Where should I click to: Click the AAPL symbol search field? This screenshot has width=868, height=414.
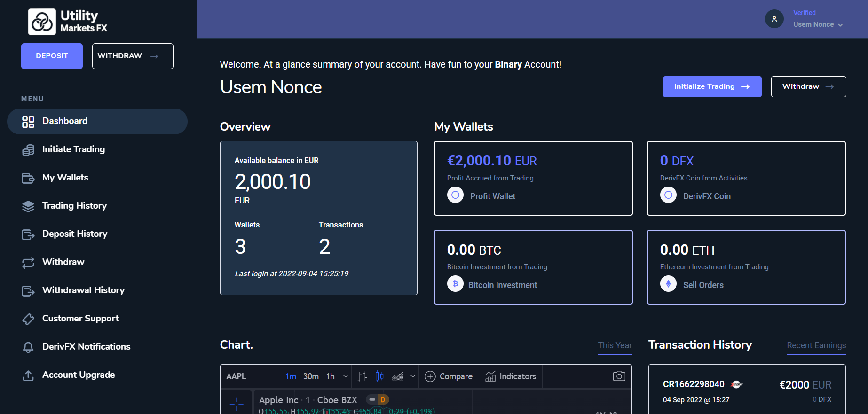(249, 376)
